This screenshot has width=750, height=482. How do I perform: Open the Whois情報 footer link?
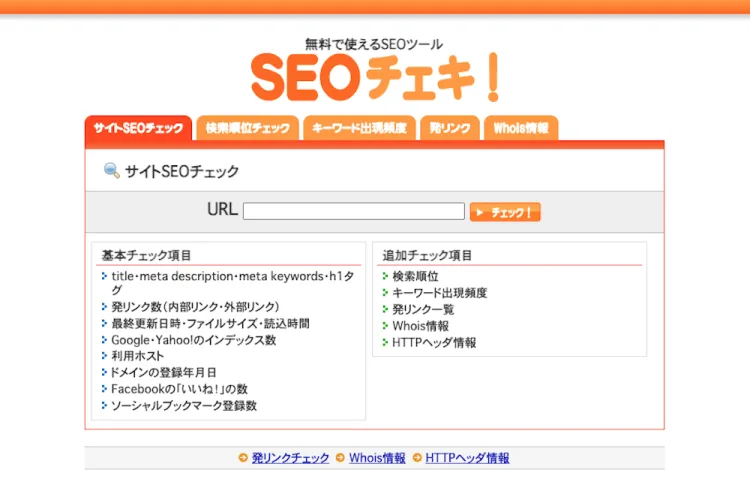pos(377,458)
